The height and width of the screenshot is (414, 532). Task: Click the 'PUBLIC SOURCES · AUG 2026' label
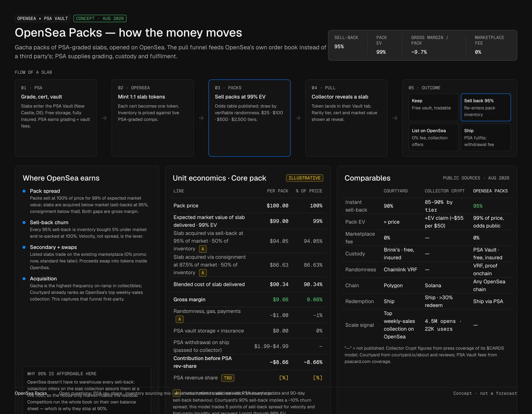(x=476, y=178)
